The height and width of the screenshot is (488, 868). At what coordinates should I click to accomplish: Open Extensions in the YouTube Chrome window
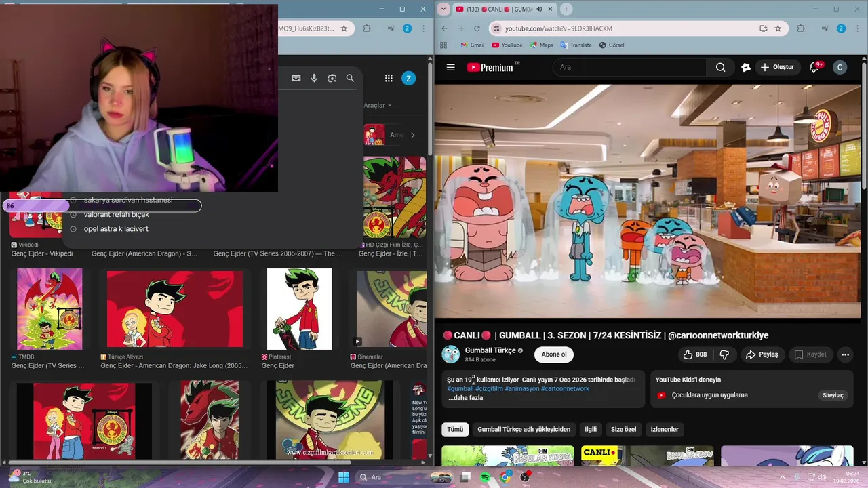click(x=801, y=28)
